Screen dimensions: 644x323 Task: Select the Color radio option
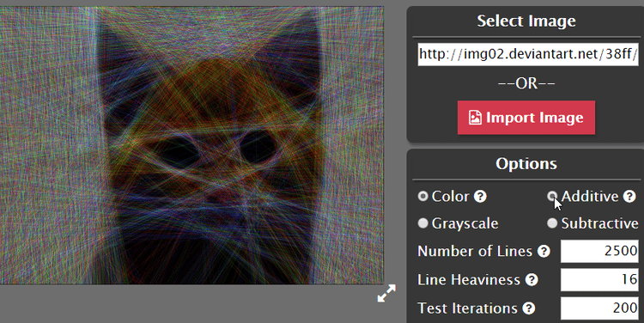point(423,197)
